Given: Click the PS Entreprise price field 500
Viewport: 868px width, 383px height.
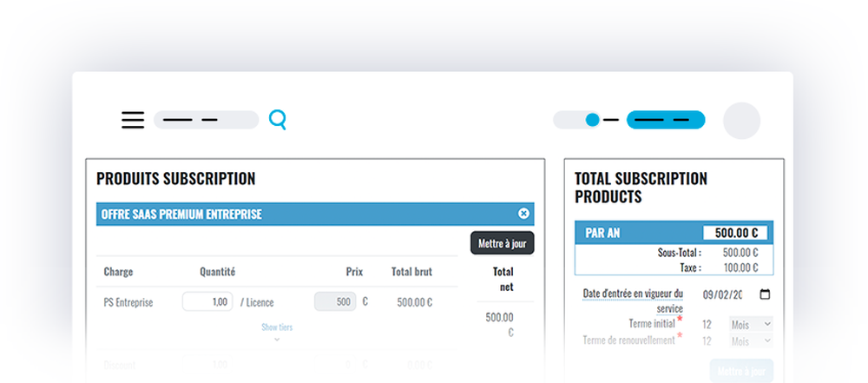Looking at the screenshot, I should point(335,301).
